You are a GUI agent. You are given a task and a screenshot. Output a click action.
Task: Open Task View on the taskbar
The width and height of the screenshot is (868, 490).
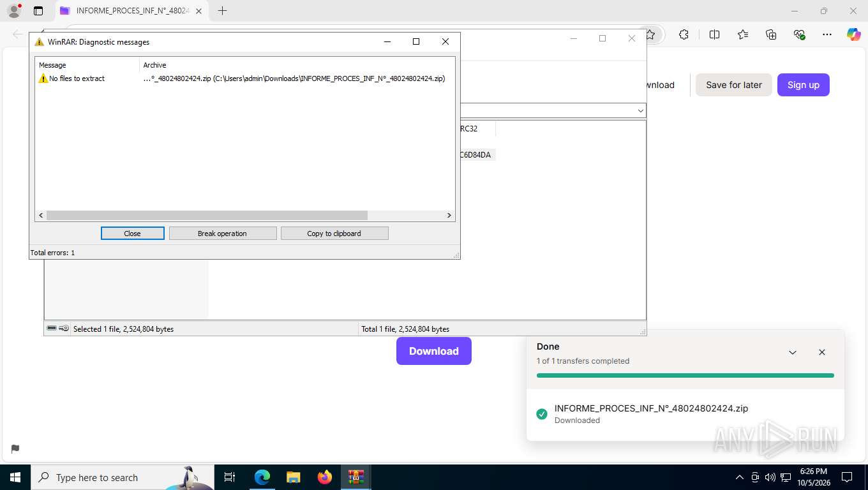(230, 477)
